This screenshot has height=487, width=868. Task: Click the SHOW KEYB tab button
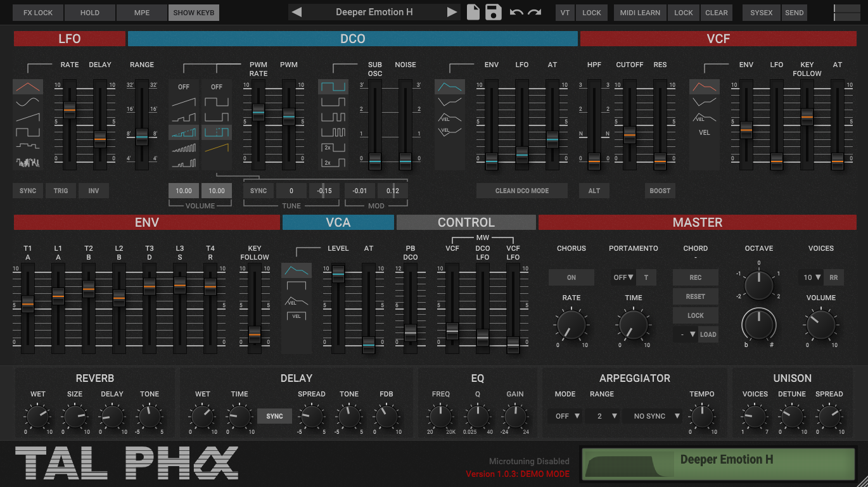coord(194,13)
